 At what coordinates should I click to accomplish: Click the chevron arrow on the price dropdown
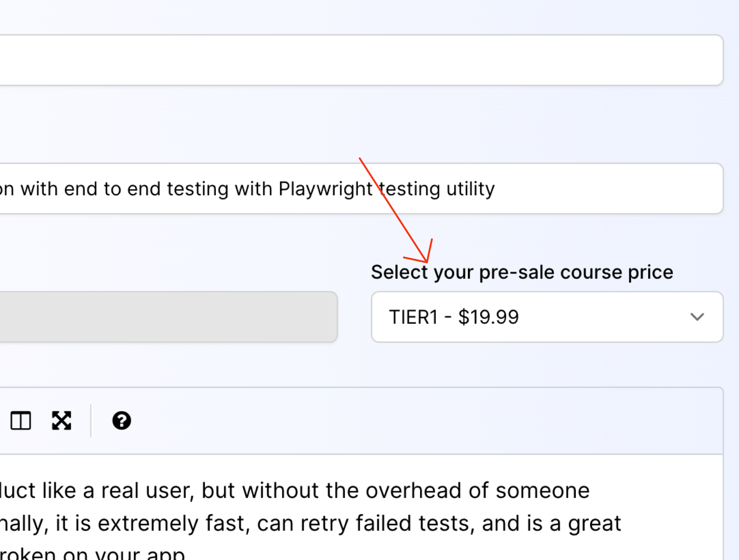coord(697,317)
